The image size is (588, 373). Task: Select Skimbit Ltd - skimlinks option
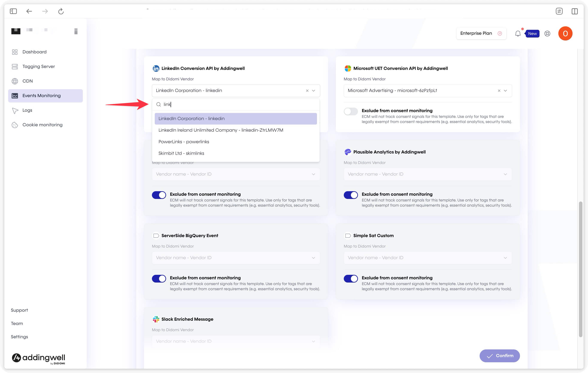pyautogui.click(x=236, y=153)
